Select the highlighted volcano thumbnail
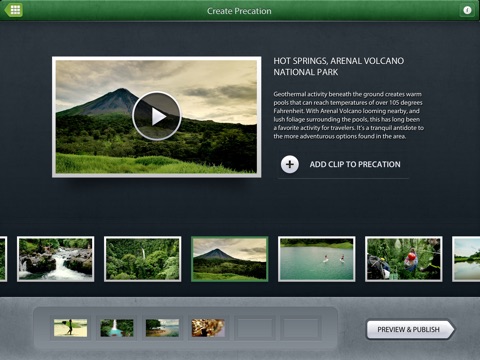This screenshot has height=360, width=480. tap(230, 259)
